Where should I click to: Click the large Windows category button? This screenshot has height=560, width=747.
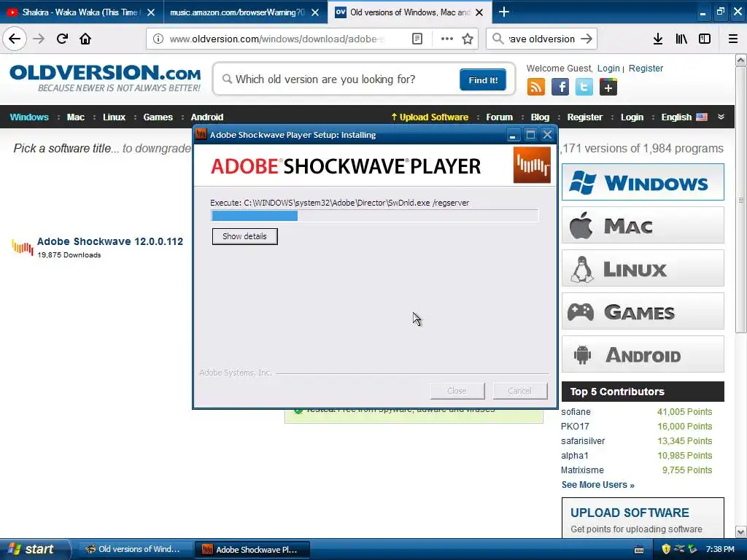pos(643,182)
